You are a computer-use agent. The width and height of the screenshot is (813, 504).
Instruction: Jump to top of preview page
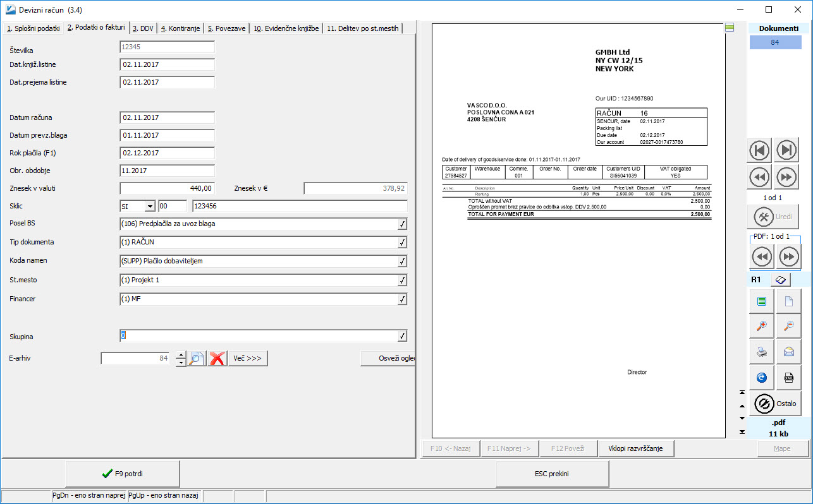(x=742, y=392)
